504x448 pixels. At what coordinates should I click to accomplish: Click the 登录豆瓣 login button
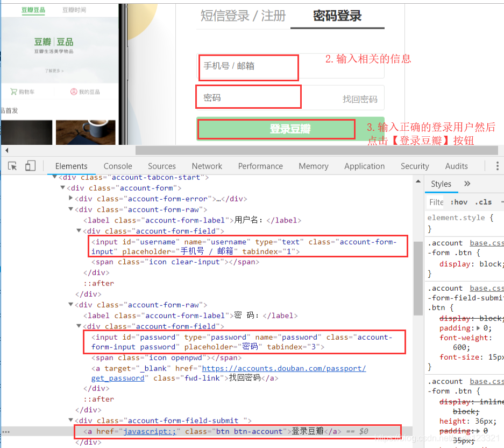pyautogui.click(x=290, y=129)
